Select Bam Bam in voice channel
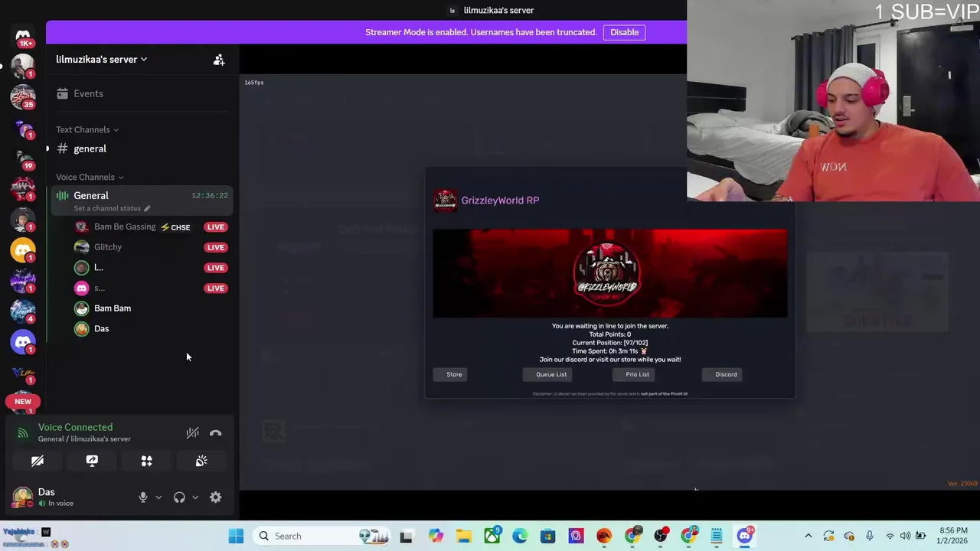This screenshot has height=551, width=980. tap(113, 308)
